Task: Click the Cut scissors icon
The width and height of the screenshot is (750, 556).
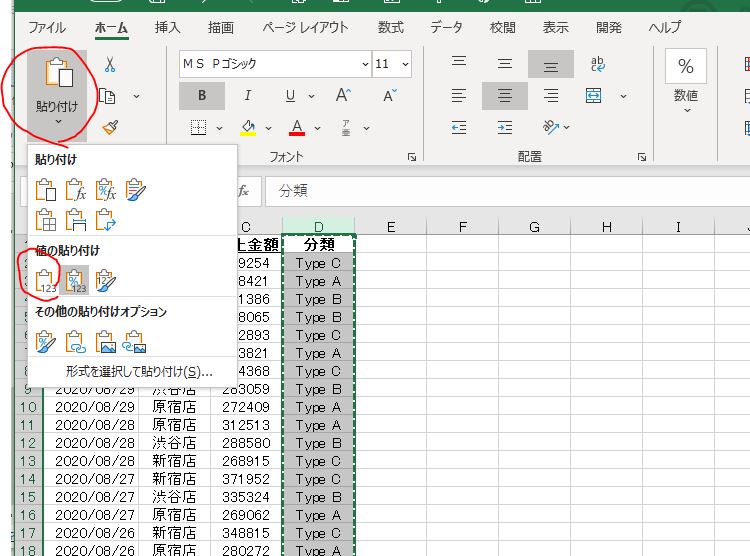Action: pos(110,65)
